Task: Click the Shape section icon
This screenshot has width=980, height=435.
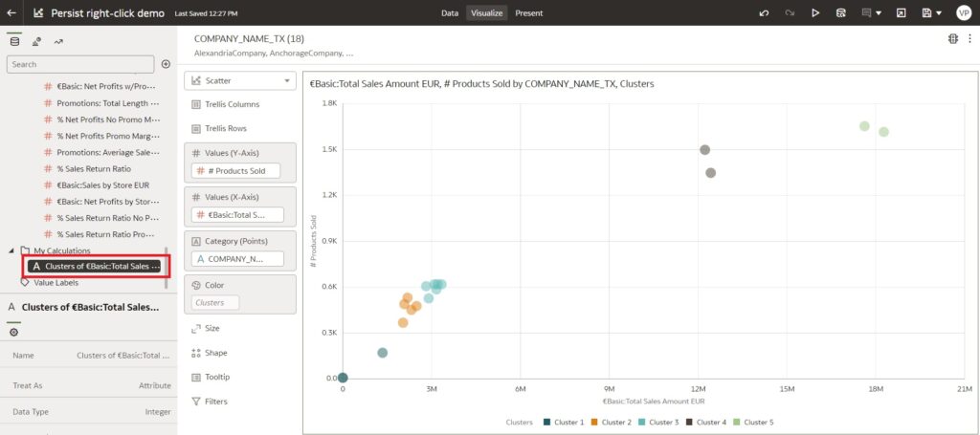Action: click(x=195, y=353)
